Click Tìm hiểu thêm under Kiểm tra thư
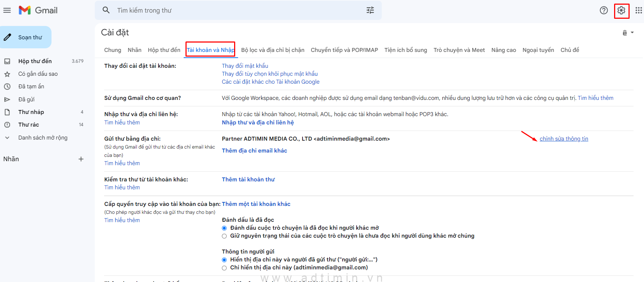Screen dimensions: 644x282 point(122,188)
